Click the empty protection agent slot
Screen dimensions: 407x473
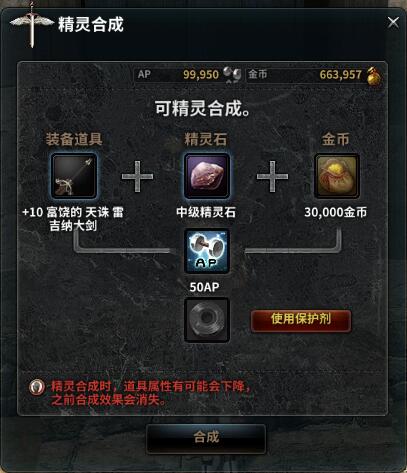[x=207, y=320]
